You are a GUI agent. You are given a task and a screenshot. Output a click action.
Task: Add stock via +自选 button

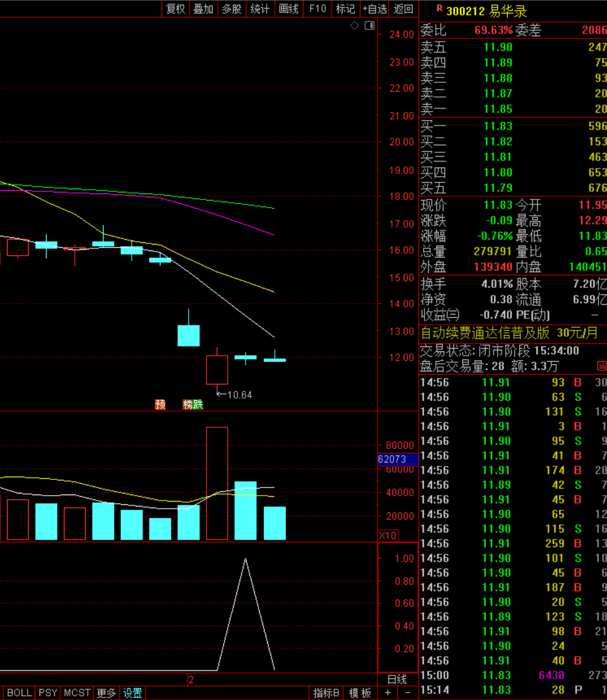[x=375, y=9]
